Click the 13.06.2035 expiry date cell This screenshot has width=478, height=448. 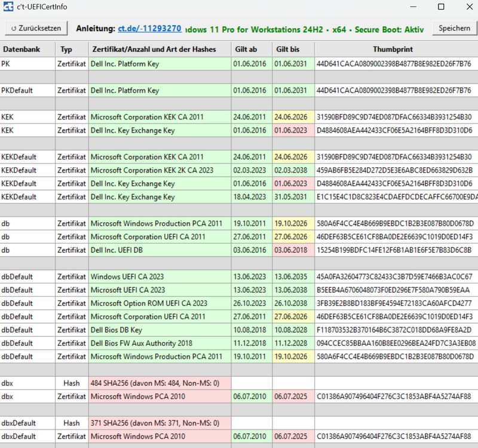point(293,277)
